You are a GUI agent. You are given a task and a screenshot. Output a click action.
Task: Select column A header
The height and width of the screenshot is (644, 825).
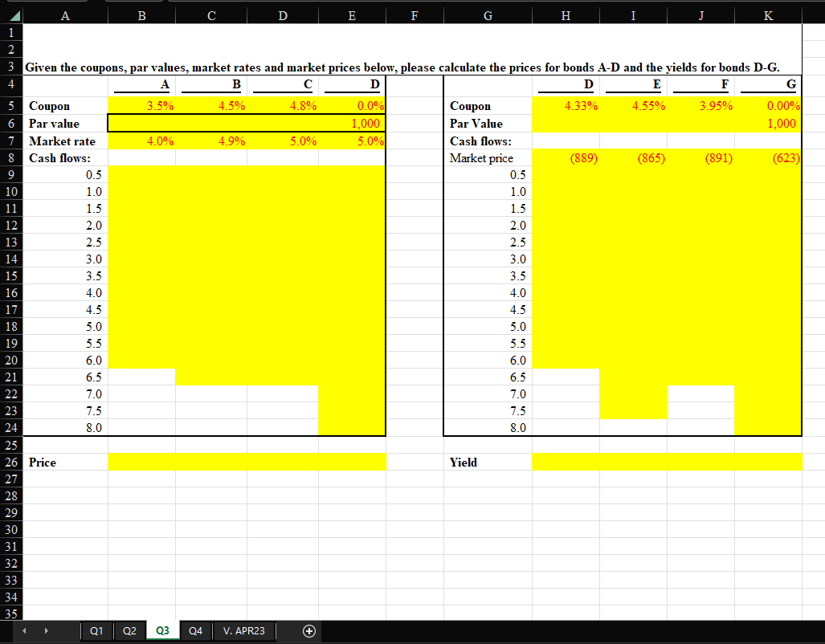(x=65, y=16)
